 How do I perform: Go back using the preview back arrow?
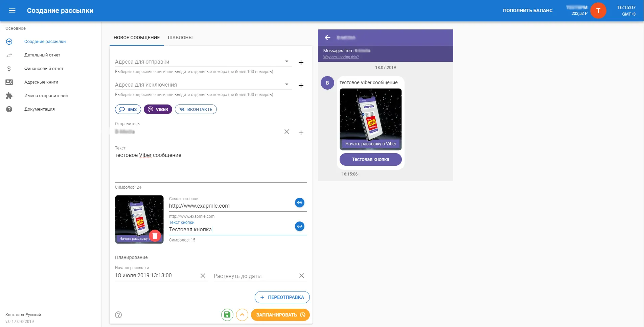328,37
